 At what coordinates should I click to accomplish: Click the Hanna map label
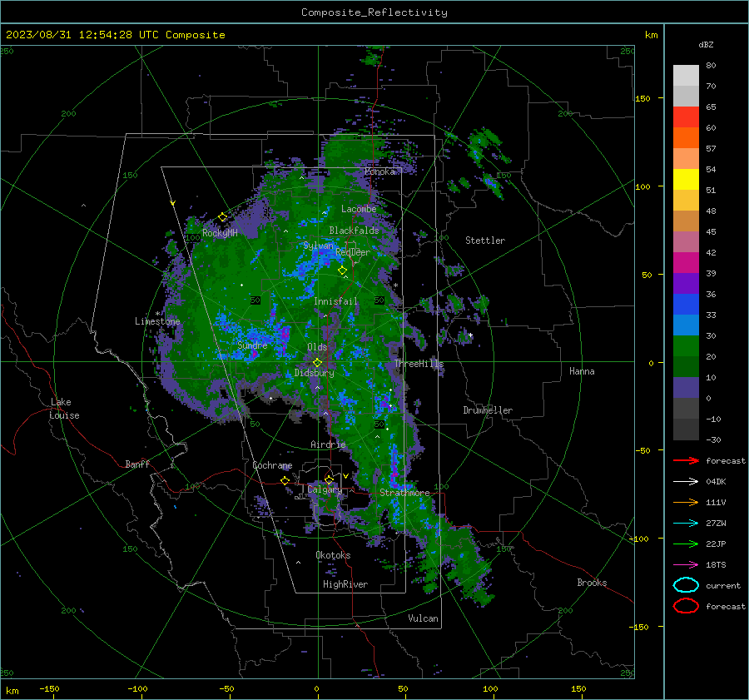tap(582, 371)
